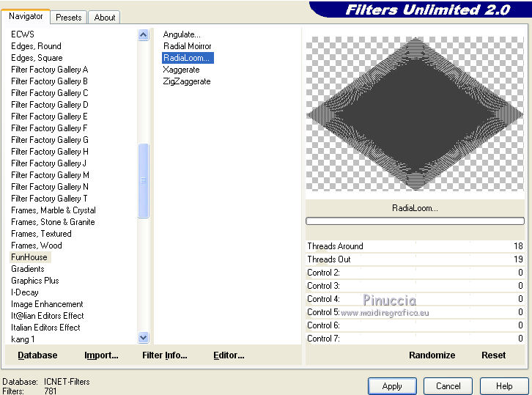Select Filter Factory Gallery A
532x395 pixels.
coord(50,70)
